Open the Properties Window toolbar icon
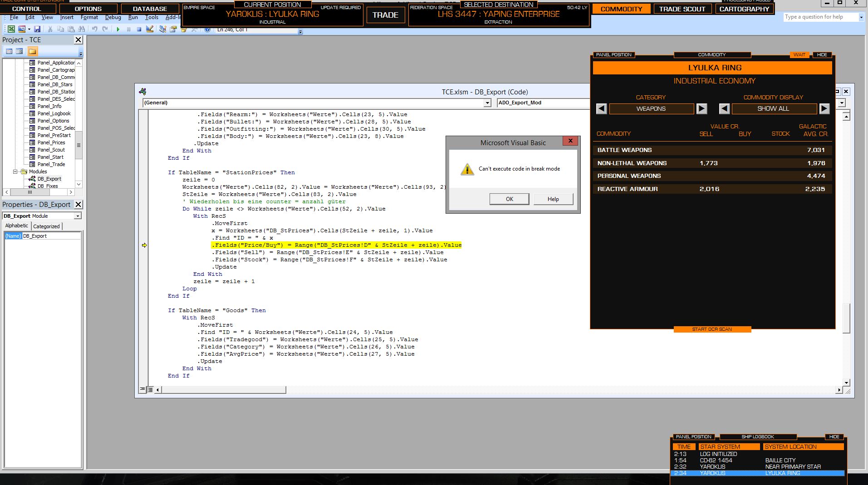 click(x=173, y=29)
